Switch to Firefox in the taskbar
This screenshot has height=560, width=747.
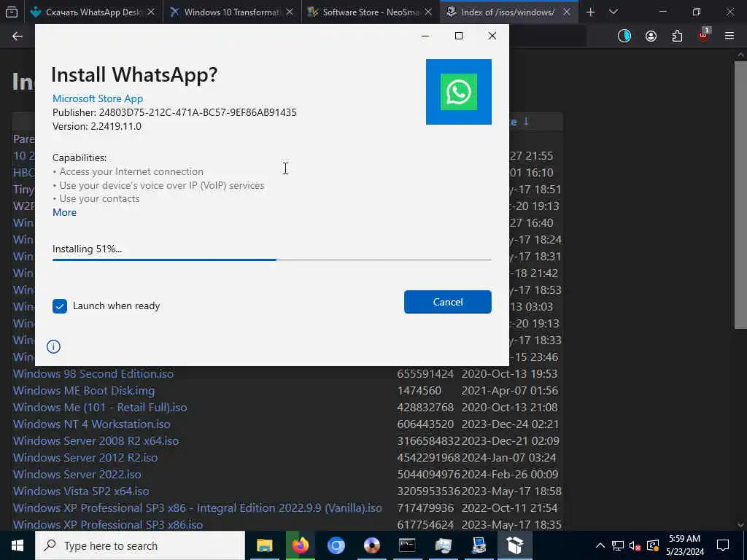point(300,545)
